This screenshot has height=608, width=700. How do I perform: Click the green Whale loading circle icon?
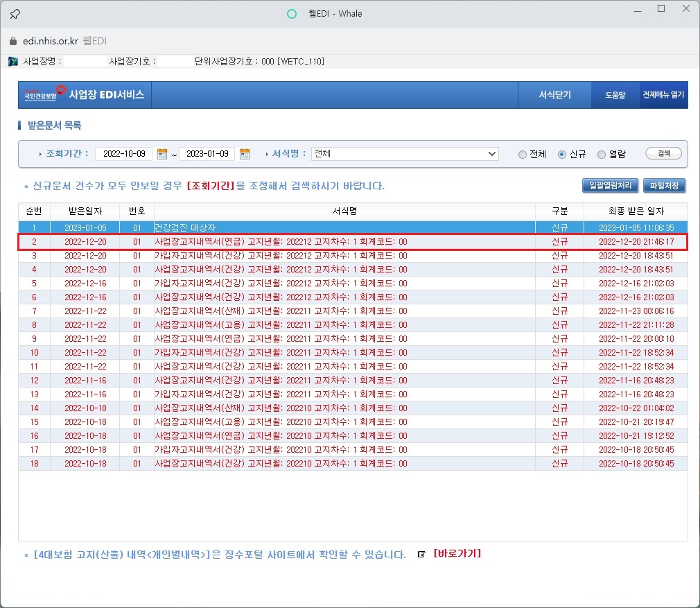coord(292,14)
